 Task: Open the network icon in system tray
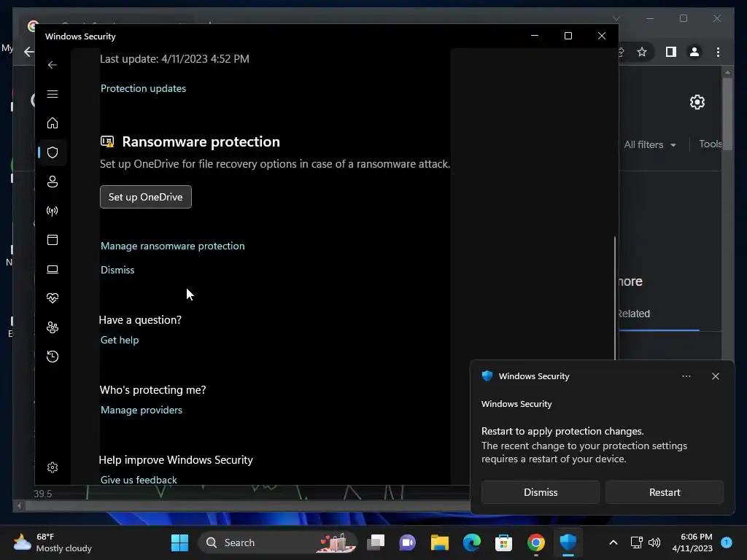click(636, 542)
